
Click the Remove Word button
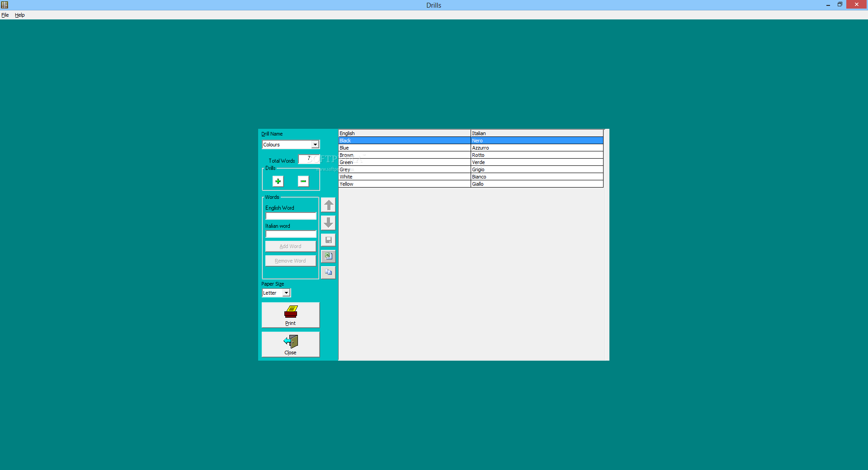click(291, 261)
